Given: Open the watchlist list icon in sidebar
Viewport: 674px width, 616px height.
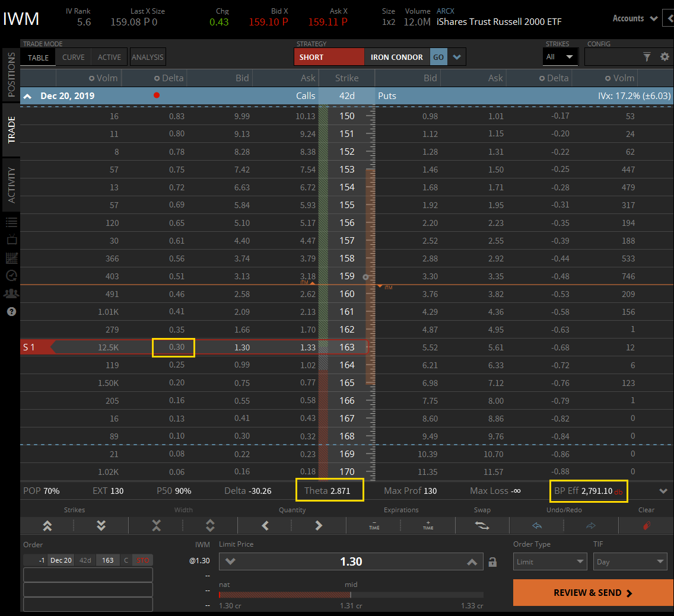Looking at the screenshot, I should tap(11, 222).
